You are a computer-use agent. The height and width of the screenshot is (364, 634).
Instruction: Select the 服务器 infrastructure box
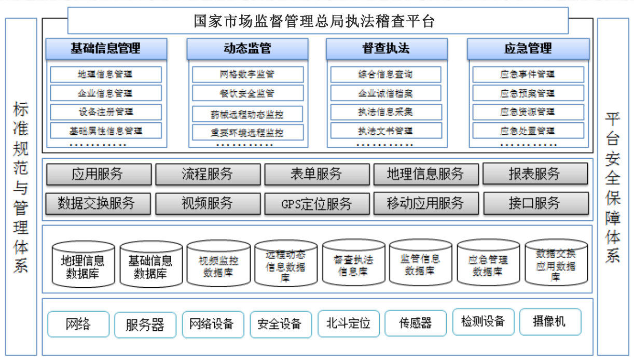click(x=146, y=325)
